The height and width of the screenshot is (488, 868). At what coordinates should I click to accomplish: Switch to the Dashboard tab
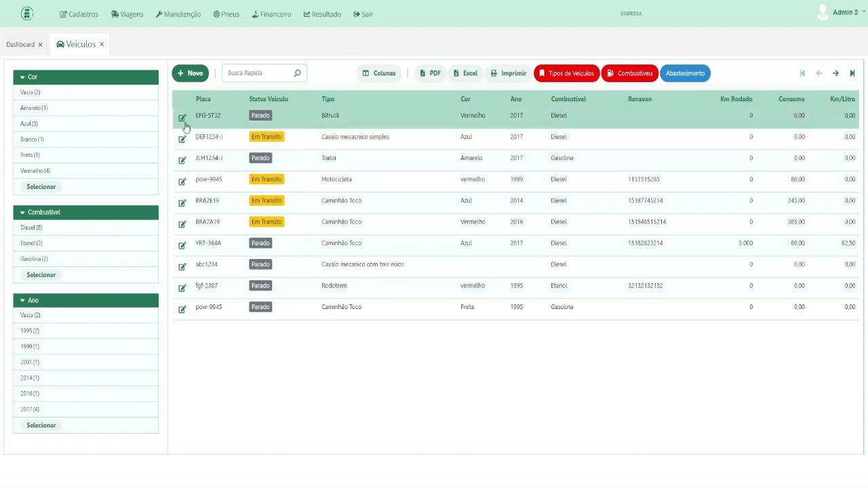tap(20, 44)
